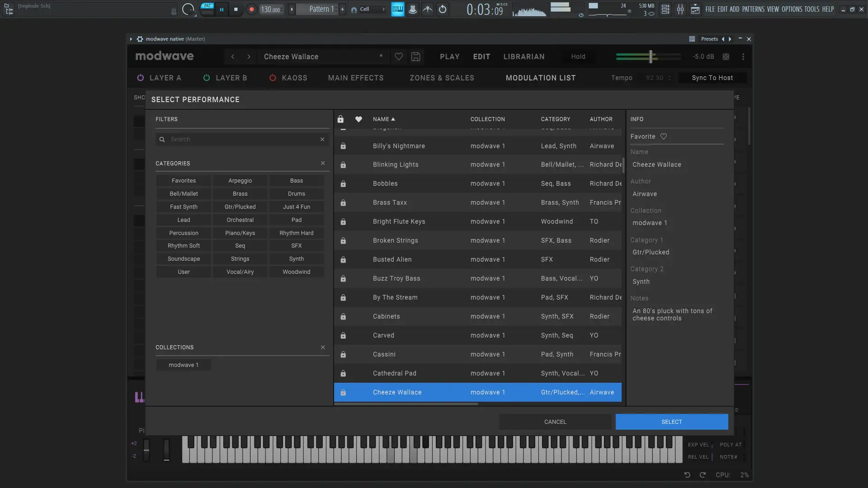Toggle the KAOSS power button
The height and width of the screenshot is (488, 868).
[x=273, y=78]
